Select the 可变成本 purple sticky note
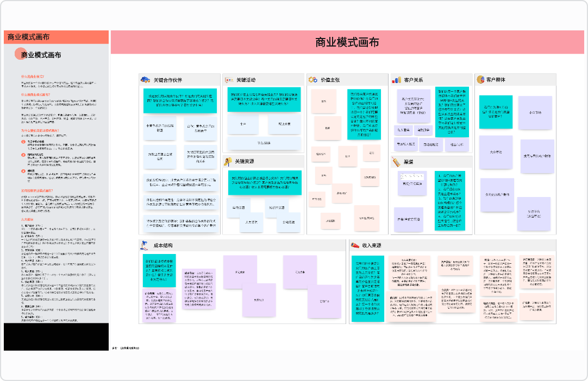 coord(300,272)
